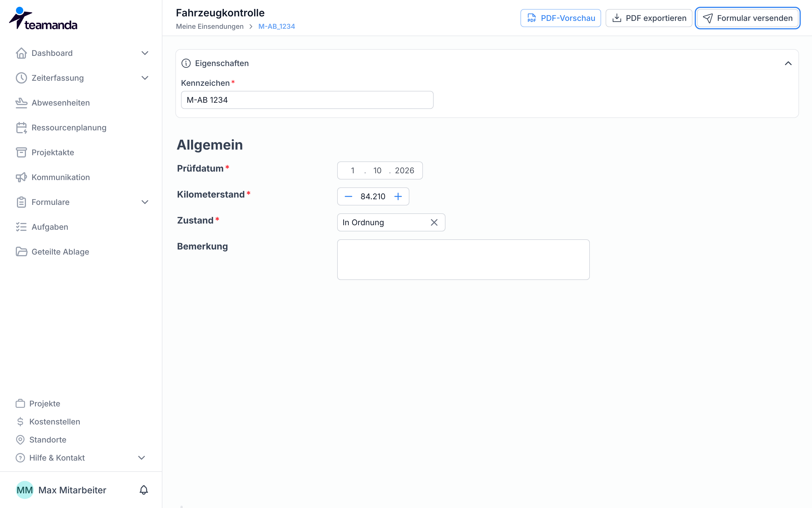Collapse the Eigenschaften panel

click(788, 63)
